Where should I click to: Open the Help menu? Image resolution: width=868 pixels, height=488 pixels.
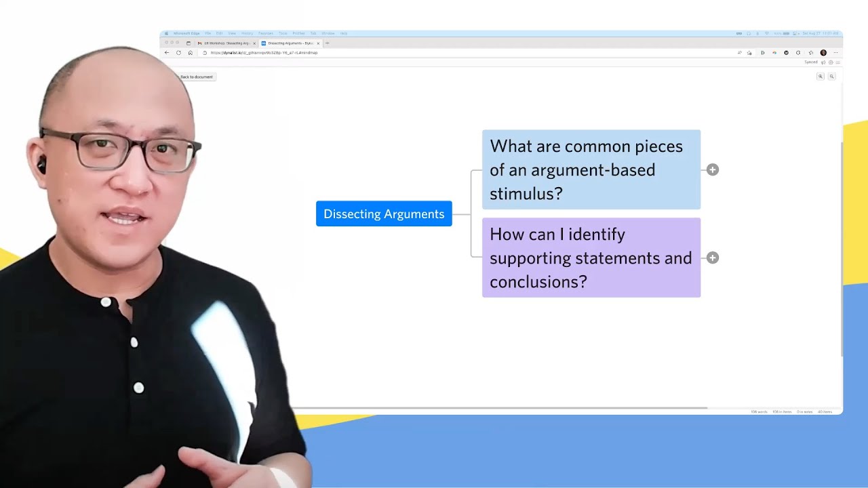tap(344, 33)
